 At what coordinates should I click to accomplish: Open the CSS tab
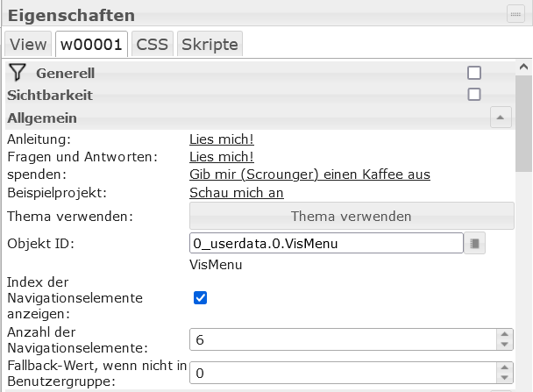coord(152,44)
